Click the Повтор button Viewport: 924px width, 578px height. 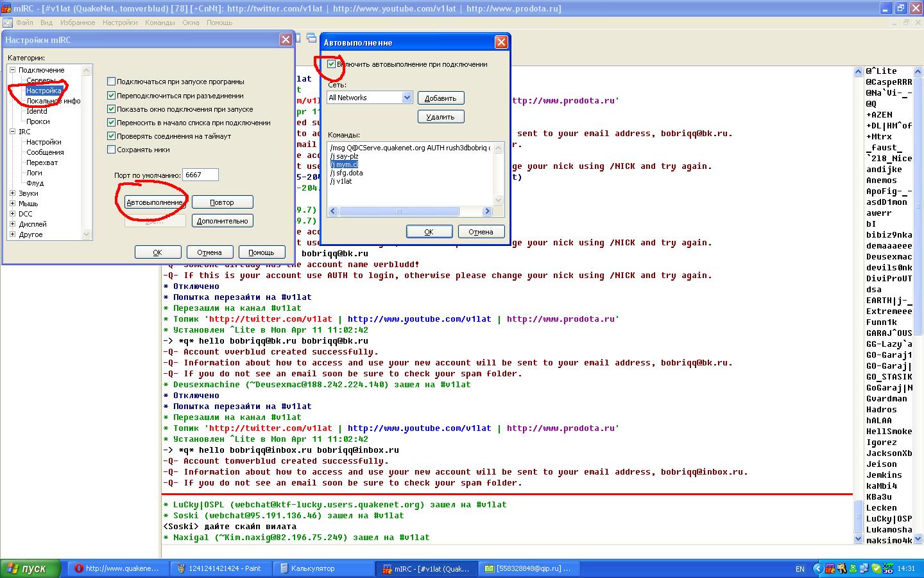(x=222, y=202)
